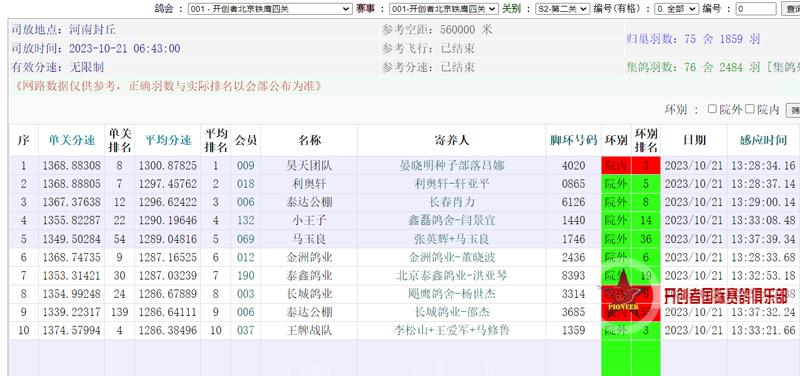The height and width of the screenshot is (376, 800).
Task: Click 参考空距 560000 米 text
Action: coord(437,30)
